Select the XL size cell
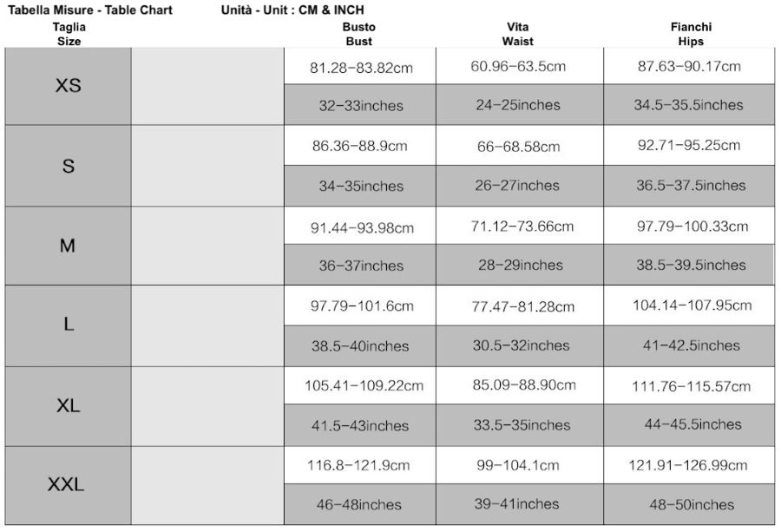Viewport: 781px width, 532px height. coord(69,406)
